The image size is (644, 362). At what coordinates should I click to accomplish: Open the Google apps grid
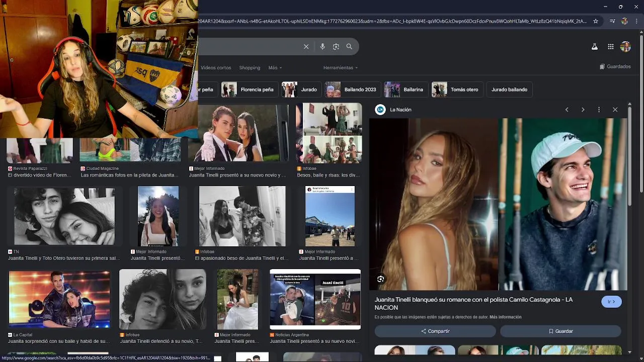pyautogui.click(x=611, y=47)
